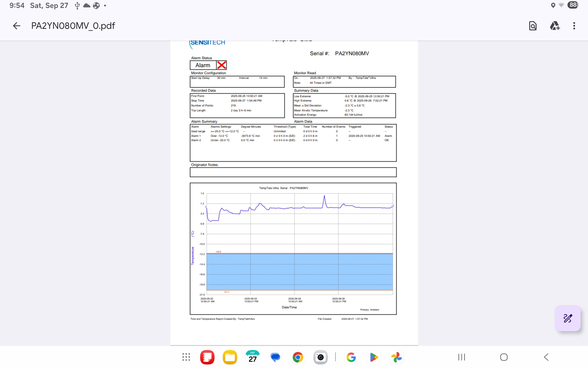Tap the red X alarm status box

(x=221, y=65)
